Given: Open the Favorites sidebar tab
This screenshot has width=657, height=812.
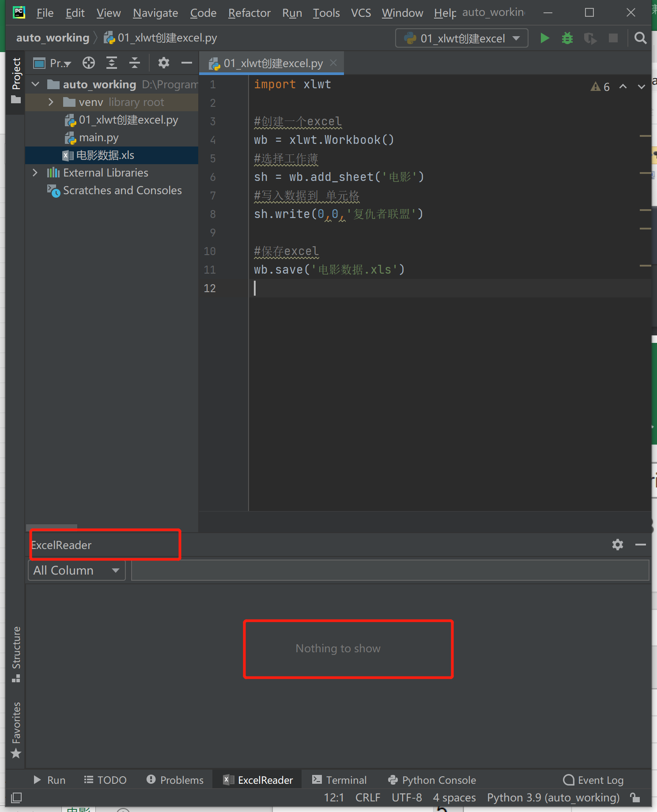Looking at the screenshot, I should [x=16, y=730].
